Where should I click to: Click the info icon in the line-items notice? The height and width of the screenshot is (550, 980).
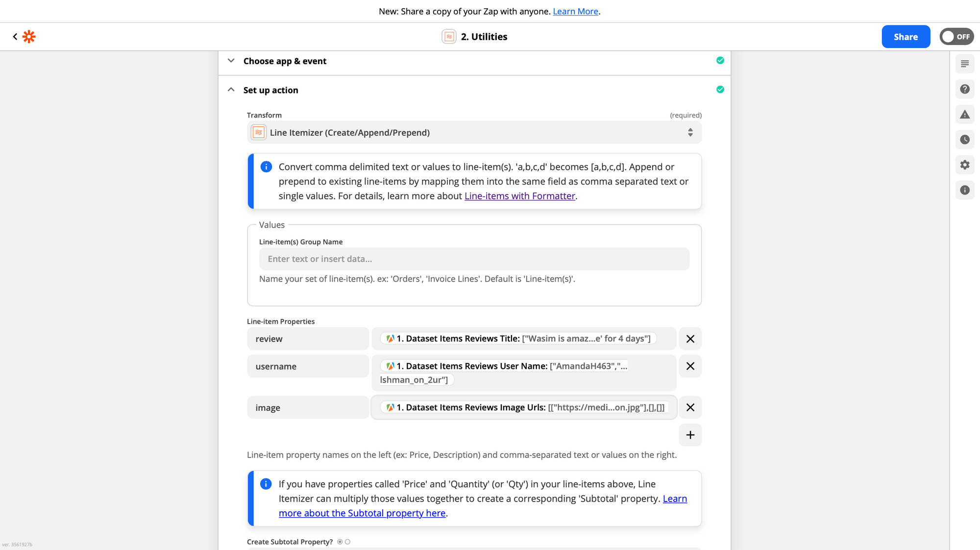click(x=266, y=167)
